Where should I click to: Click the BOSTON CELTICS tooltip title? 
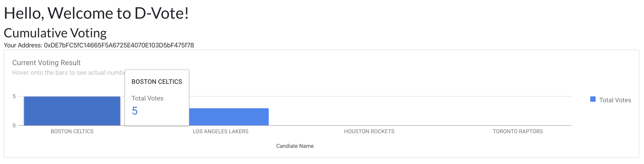157,82
